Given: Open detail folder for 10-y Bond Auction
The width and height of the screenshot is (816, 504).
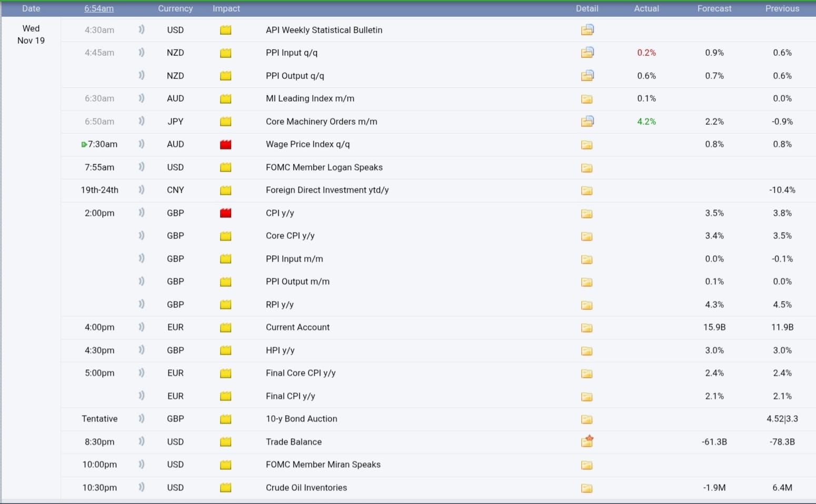Looking at the screenshot, I should (586, 419).
